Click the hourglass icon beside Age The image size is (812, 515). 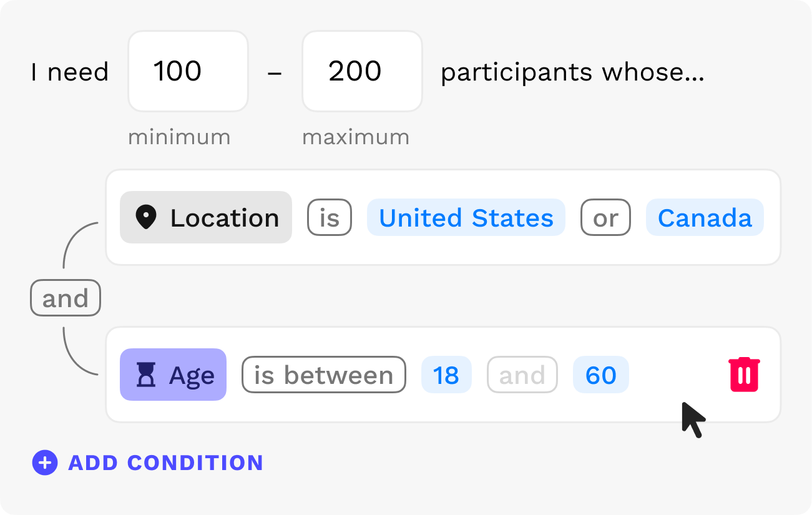(146, 375)
